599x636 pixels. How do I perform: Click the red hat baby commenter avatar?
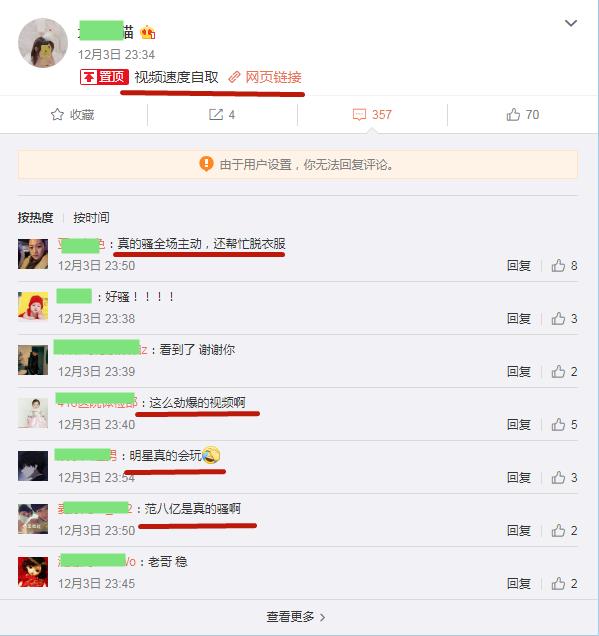(33, 306)
